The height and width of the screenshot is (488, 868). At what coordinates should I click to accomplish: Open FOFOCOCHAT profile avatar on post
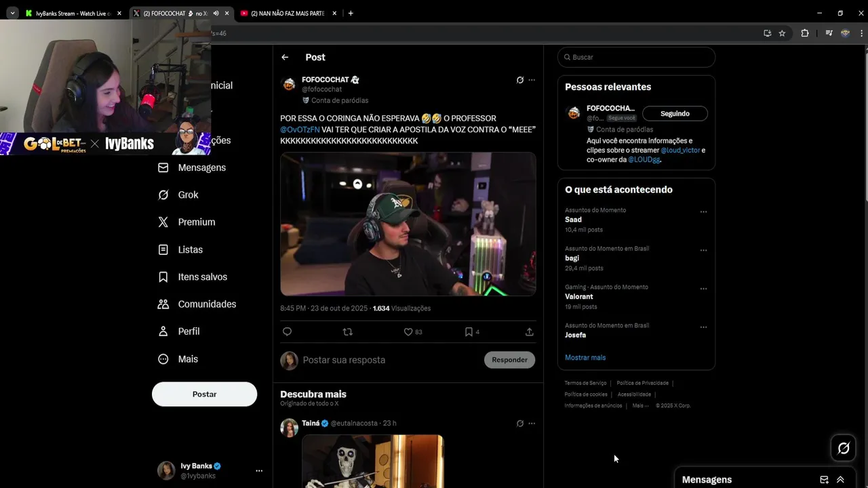[289, 84]
